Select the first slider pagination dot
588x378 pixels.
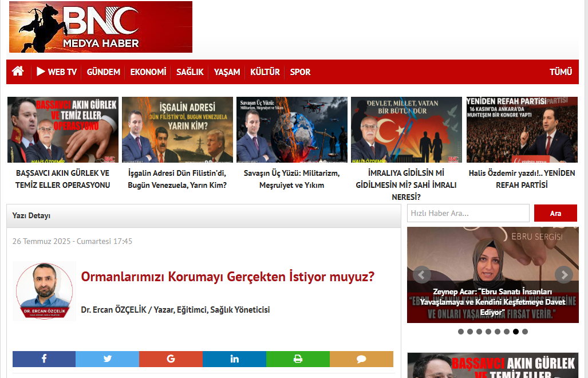[x=461, y=332]
